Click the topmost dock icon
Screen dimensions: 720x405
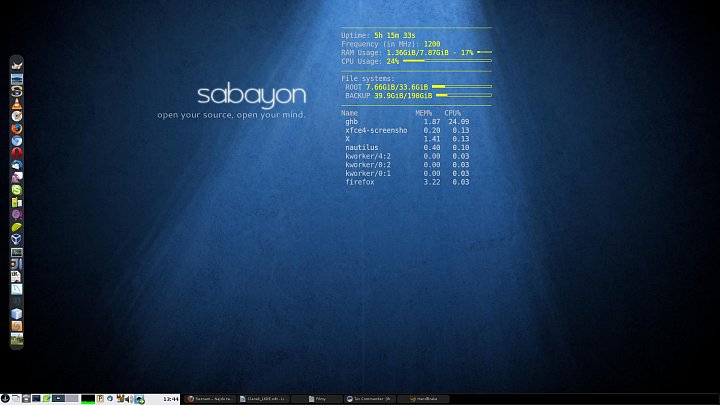click(x=17, y=66)
